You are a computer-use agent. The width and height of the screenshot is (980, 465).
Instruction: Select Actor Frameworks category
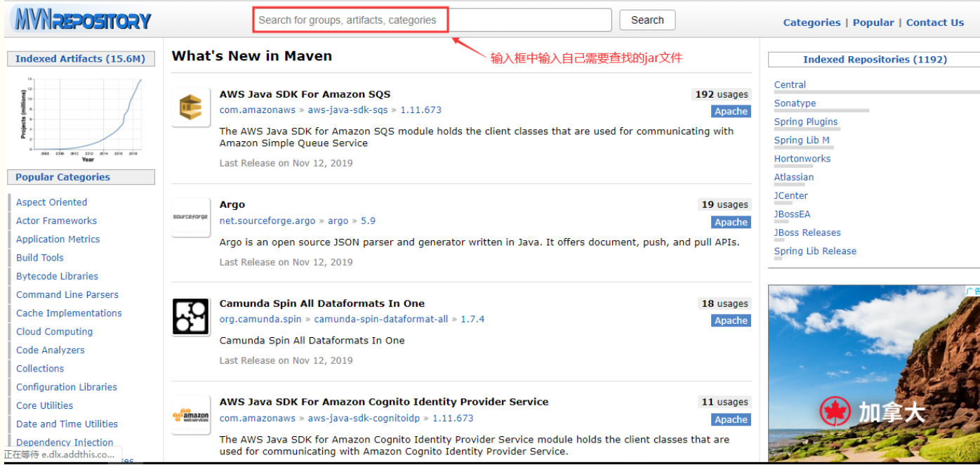pos(56,221)
